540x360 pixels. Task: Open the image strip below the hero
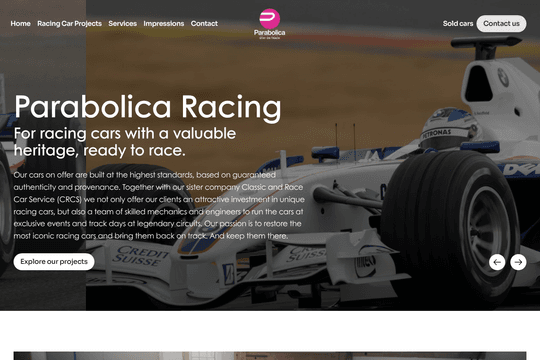coord(270,356)
